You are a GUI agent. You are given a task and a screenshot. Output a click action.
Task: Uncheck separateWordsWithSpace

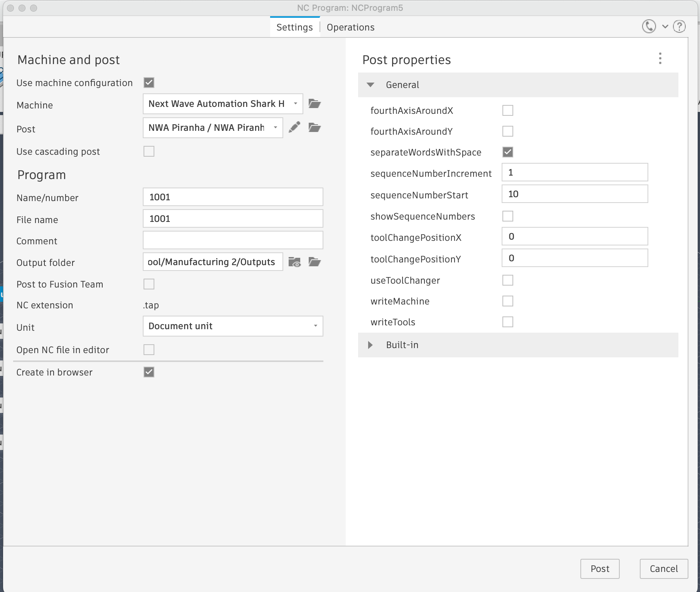(508, 152)
